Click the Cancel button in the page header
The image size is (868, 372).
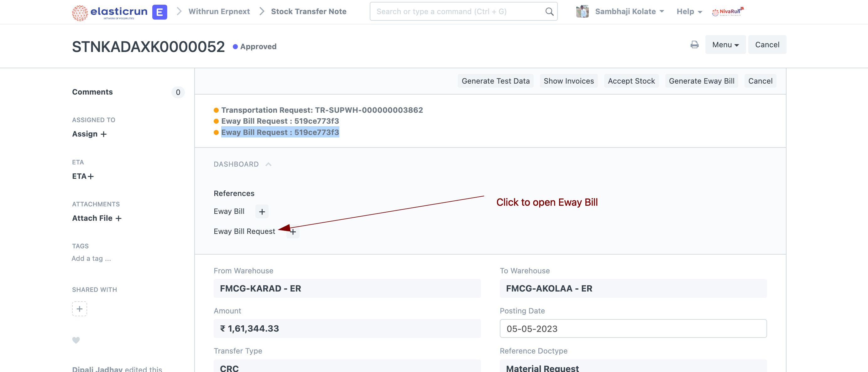[x=767, y=45]
